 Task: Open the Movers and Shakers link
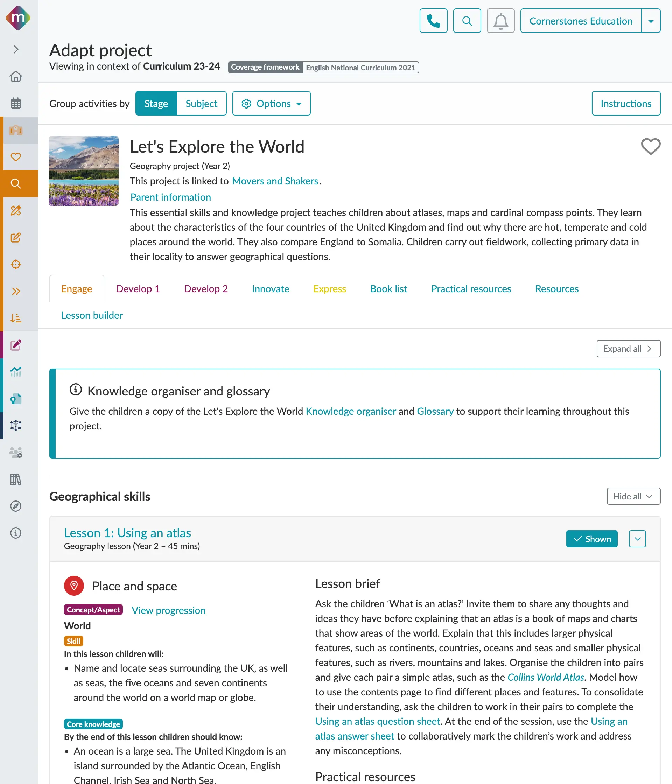(x=275, y=181)
